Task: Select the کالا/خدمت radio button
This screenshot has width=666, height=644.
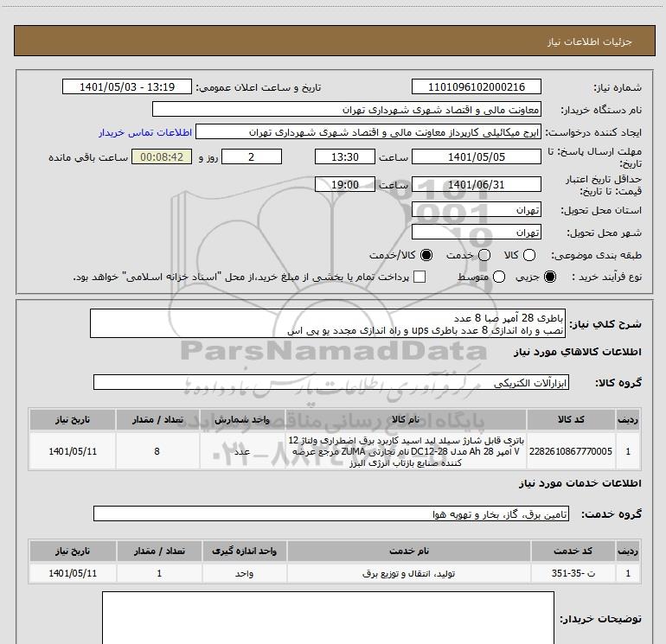Action: pos(426,255)
